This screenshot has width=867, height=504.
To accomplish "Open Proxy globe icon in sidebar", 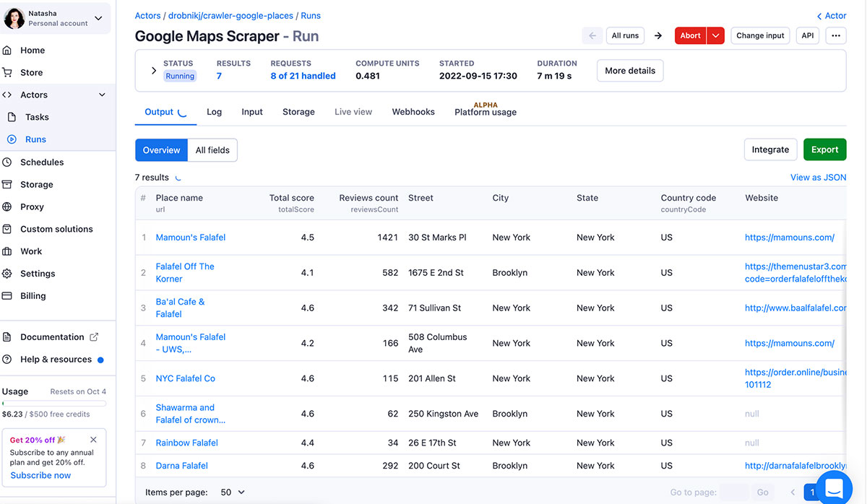I will [x=7, y=207].
